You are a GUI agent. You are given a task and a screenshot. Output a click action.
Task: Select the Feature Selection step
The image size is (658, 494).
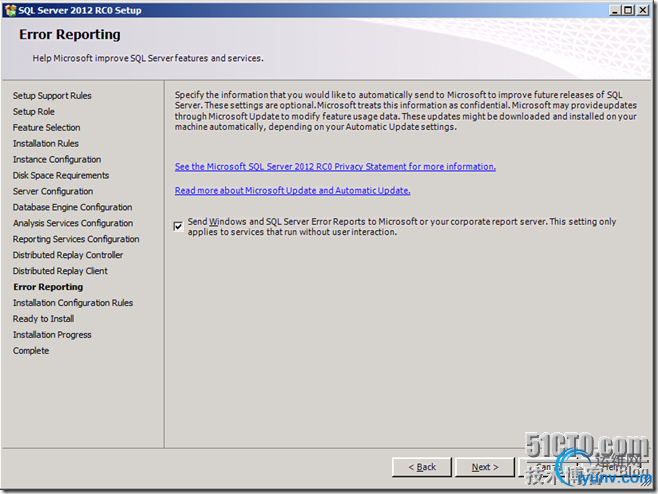tap(47, 128)
